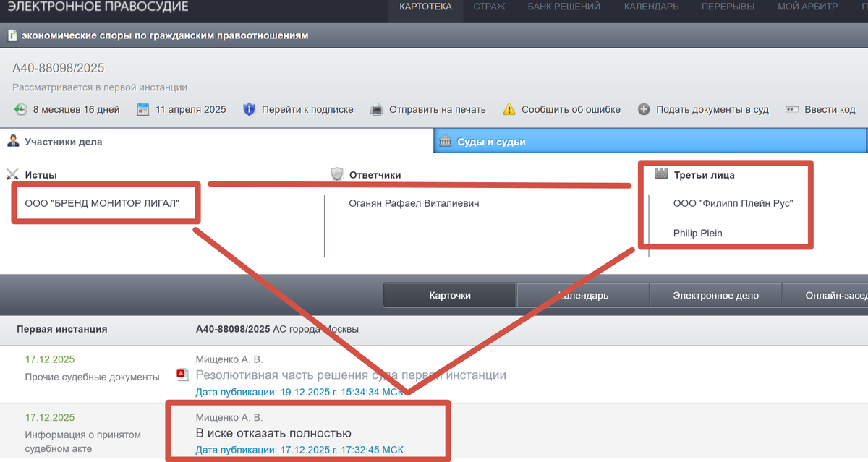Switch to the Календарь view button
This screenshot has width=868, height=462.
[x=583, y=296]
